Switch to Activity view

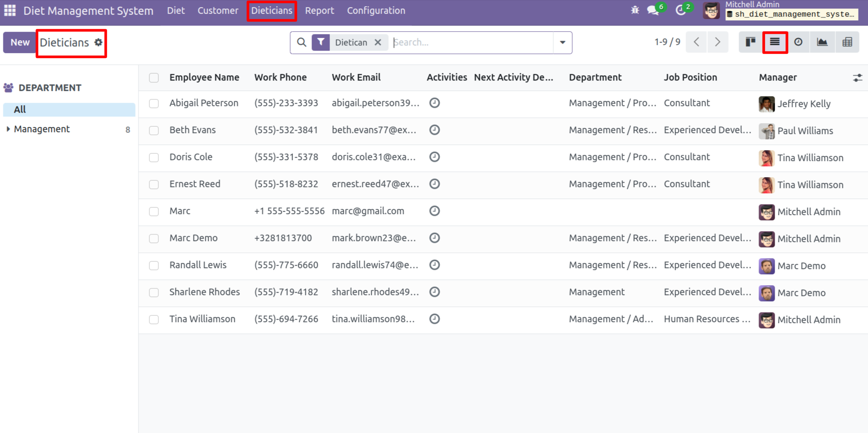(x=798, y=42)
